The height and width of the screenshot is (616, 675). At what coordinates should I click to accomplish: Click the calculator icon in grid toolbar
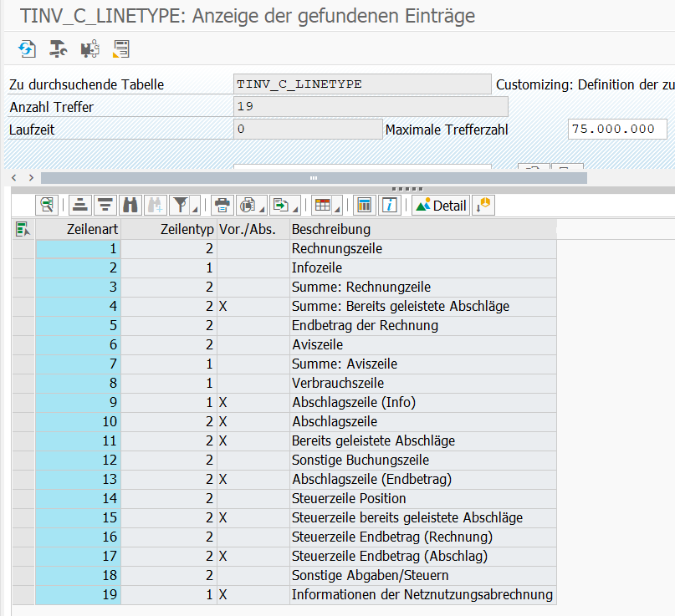pyautogui.click(x=364, y=205)
